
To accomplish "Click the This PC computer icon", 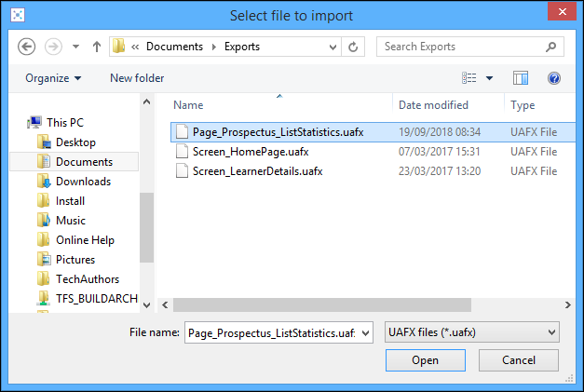I will pos(34,123).
